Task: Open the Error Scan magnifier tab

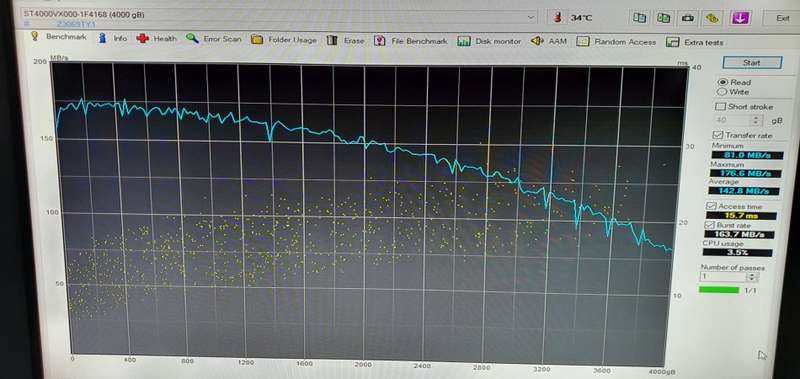Action: [x=214, y=38]
